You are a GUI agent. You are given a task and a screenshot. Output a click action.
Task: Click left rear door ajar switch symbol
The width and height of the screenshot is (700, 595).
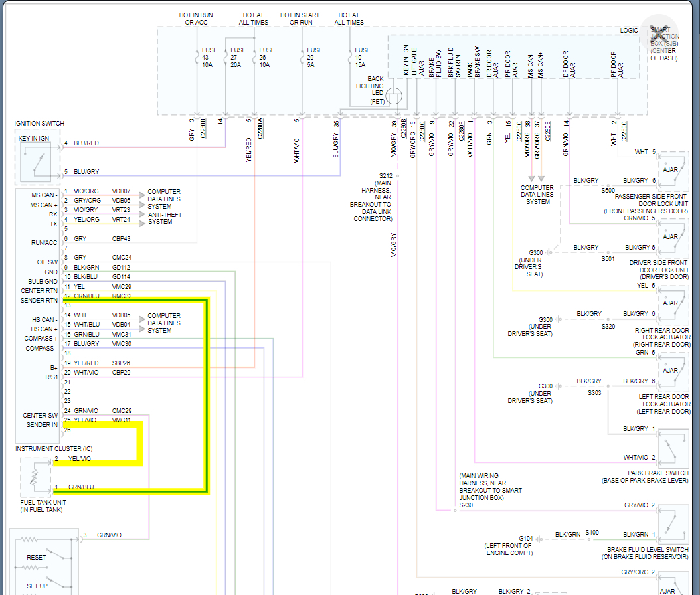pyautogui.click(x=671, y=369)
